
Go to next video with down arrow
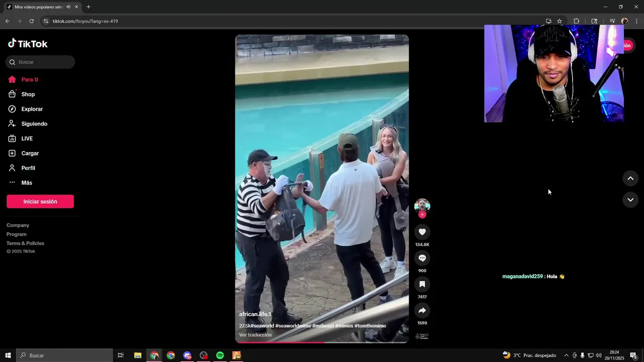pos(630,200)
